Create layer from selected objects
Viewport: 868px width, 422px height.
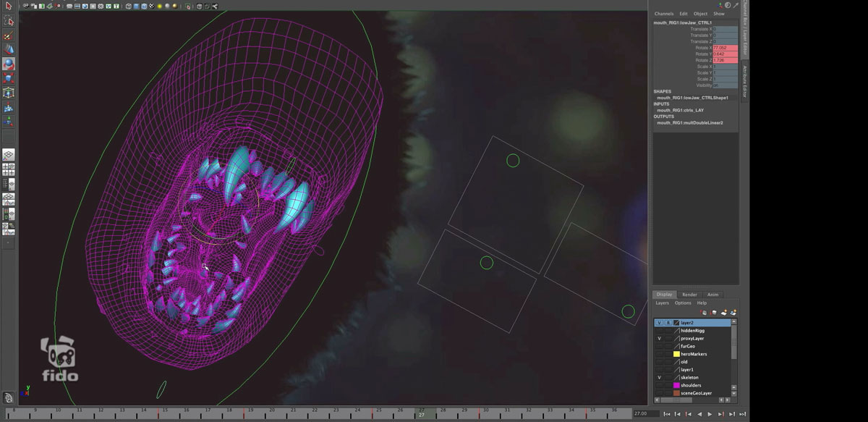coord(733,313)
